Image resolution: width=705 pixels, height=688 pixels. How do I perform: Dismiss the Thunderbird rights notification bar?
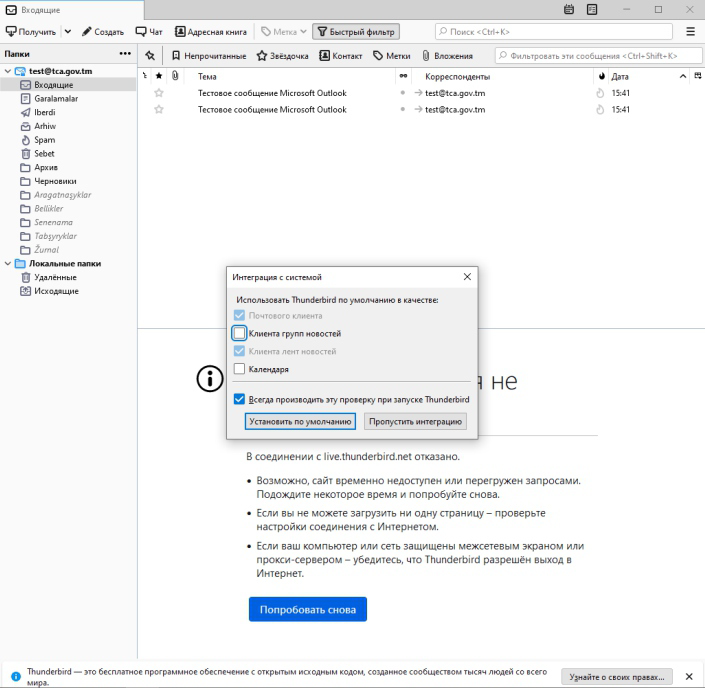(x=689, y=676)
